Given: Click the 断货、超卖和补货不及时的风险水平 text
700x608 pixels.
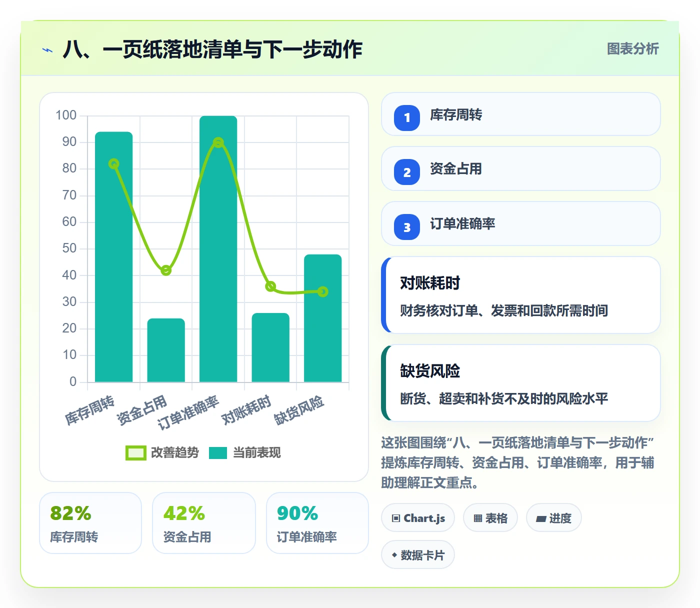Looking at the screenshot, I should [x=504, y=399].
